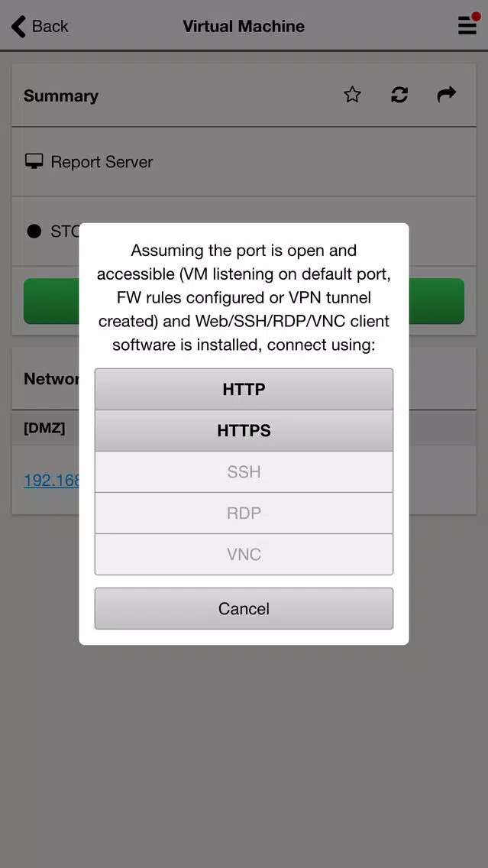Tap the Back chevron arrow
488x868 pixels.
click(18, 26)
